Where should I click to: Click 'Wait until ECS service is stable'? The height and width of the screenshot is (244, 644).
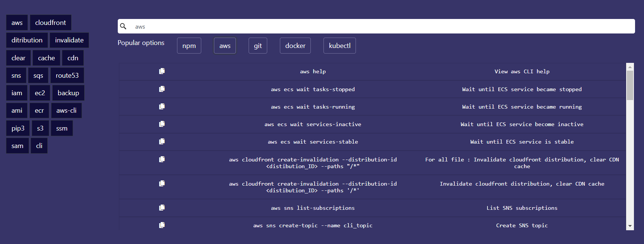click(x=522, y=142)
